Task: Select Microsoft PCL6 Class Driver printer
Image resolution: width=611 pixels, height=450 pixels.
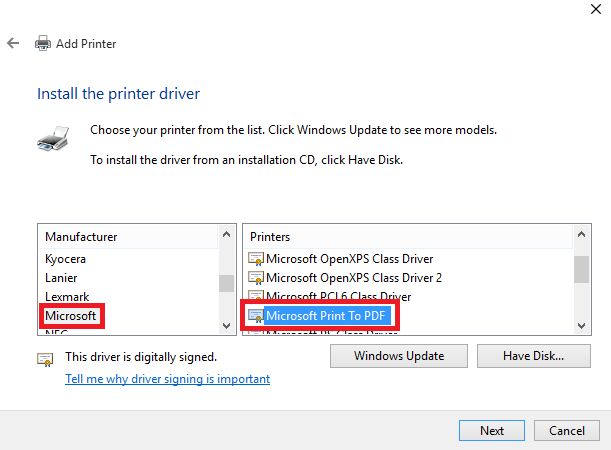Action: 338,297
